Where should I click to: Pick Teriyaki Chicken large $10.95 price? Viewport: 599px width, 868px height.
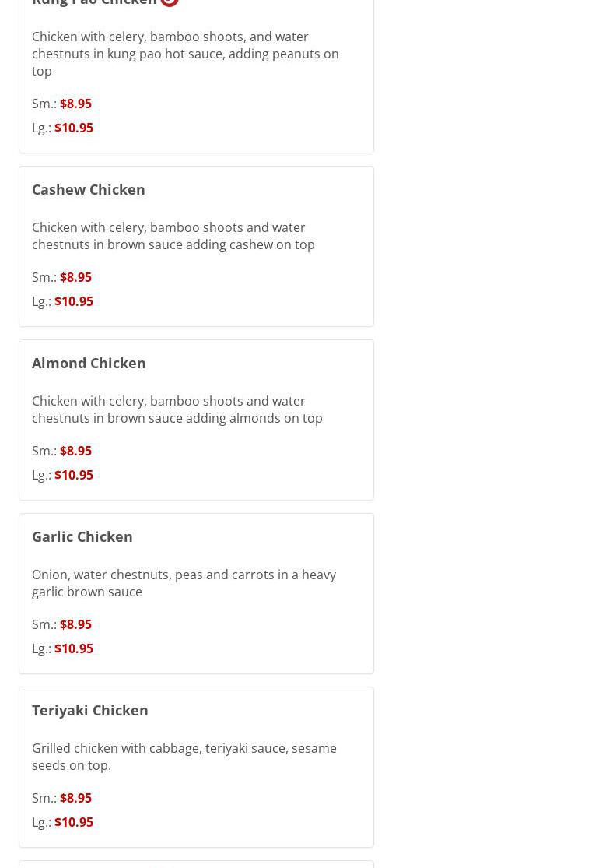pyautogui.click(x=74, y=822)
